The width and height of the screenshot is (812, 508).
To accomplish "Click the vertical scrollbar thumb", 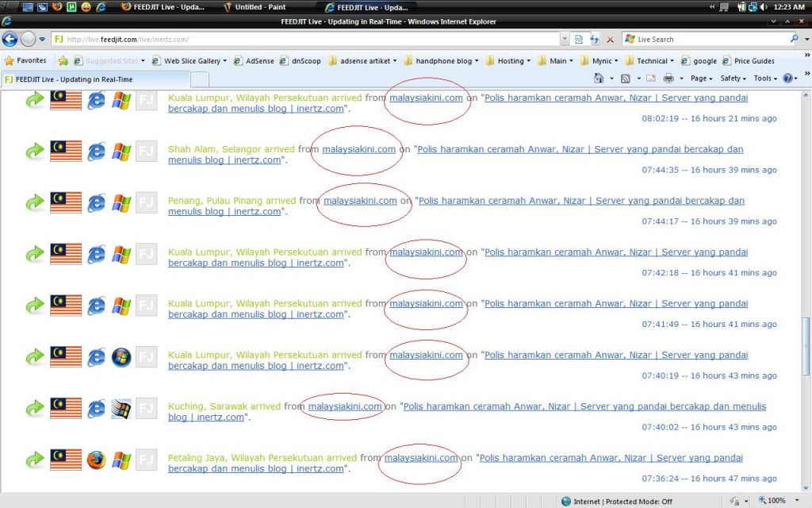I will pos(806,346).
